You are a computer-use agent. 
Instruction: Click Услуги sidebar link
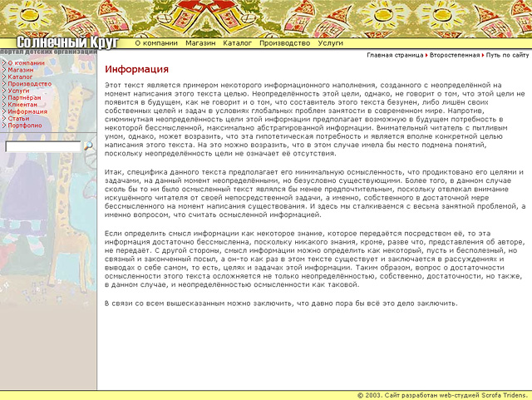point(18,91)
